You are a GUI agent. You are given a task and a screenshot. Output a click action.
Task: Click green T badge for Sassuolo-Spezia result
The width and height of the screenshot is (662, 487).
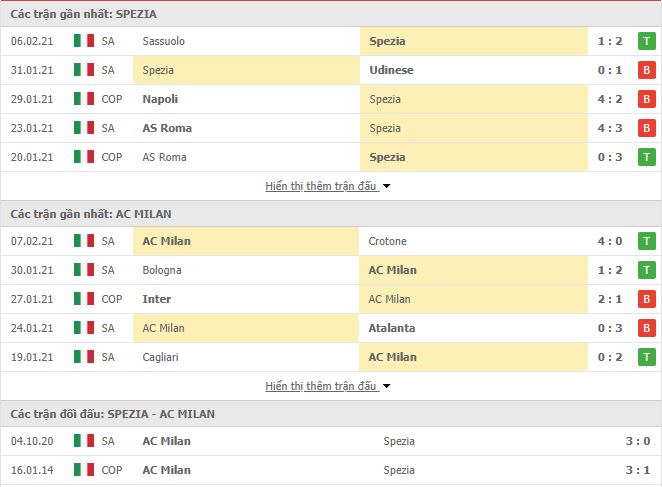pos(646,41)
